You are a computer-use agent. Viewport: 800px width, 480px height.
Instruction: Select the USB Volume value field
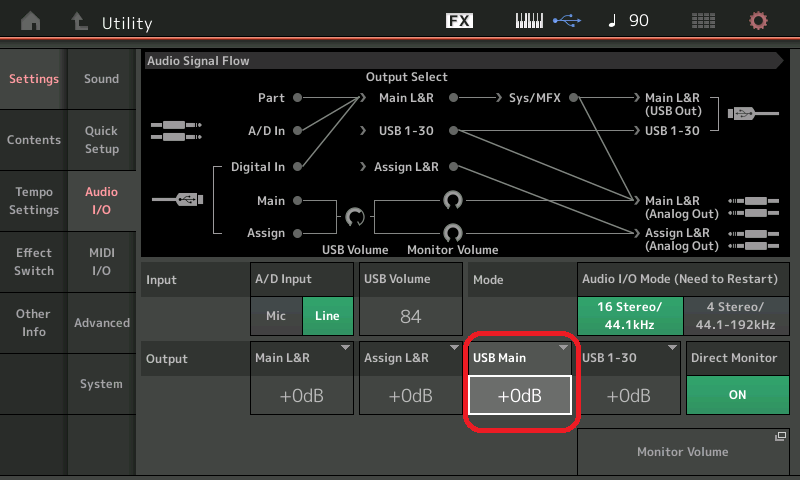point(410,317)
